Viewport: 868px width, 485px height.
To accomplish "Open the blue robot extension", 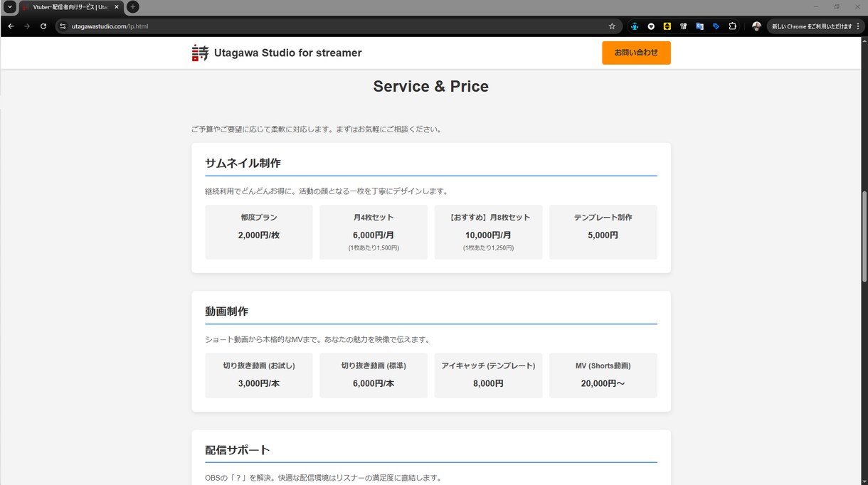I will pos(635,26).
